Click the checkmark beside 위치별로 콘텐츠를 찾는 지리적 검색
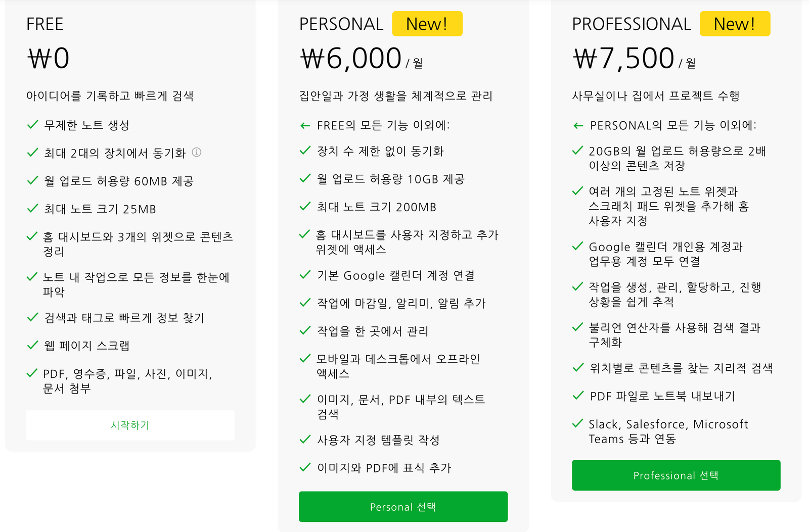This screenshot has width=809, height=532. click(x=577, y=368)
